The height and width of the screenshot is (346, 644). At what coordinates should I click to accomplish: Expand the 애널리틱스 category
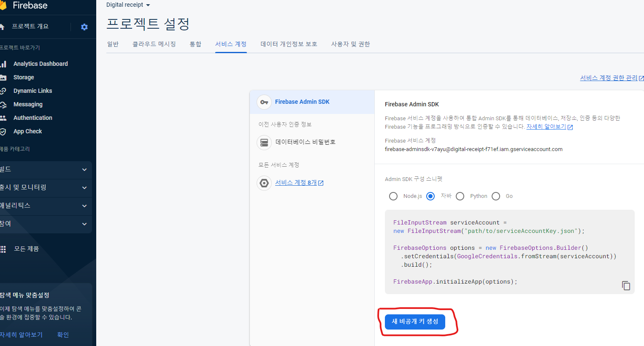click(46, 206)
